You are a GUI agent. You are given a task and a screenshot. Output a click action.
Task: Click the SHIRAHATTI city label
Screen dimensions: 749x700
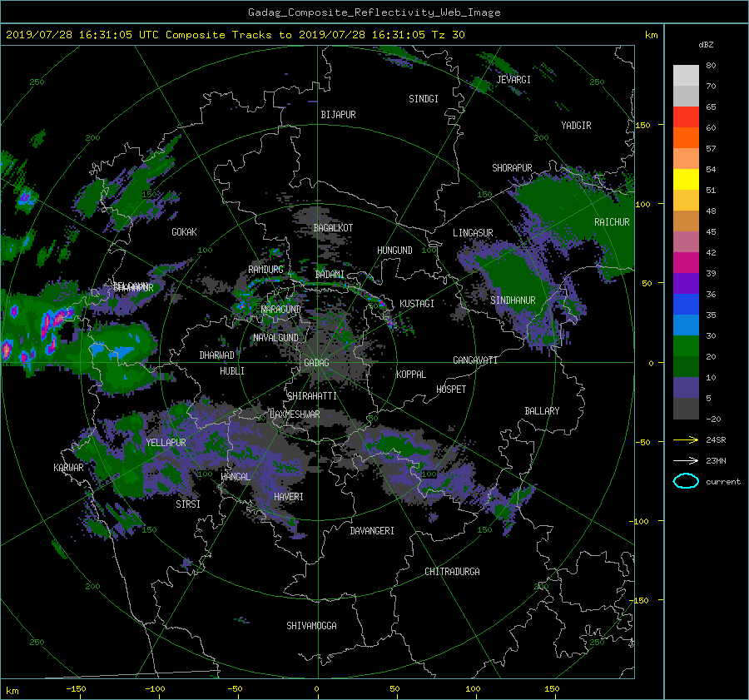pyautogui.click(x=312, y=395)
